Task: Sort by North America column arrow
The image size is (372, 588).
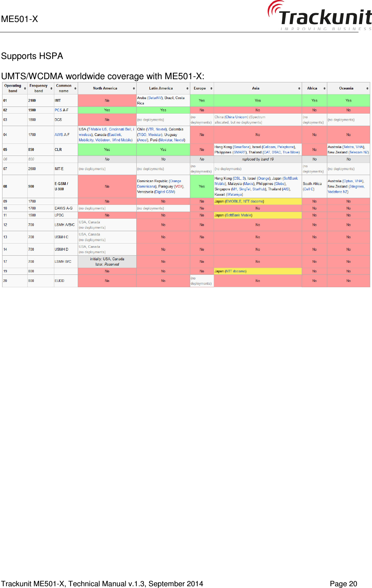Action: point(134,88)
